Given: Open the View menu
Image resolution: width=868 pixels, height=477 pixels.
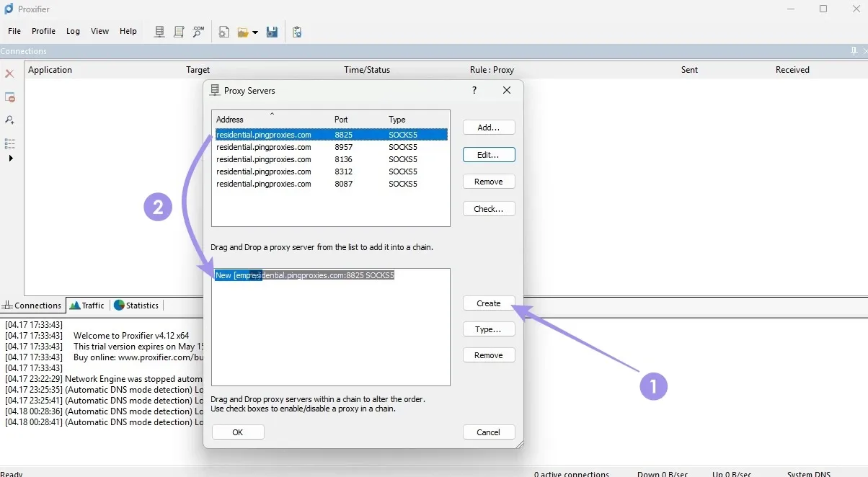Looking at the screenshot, I should pos(99,31).
